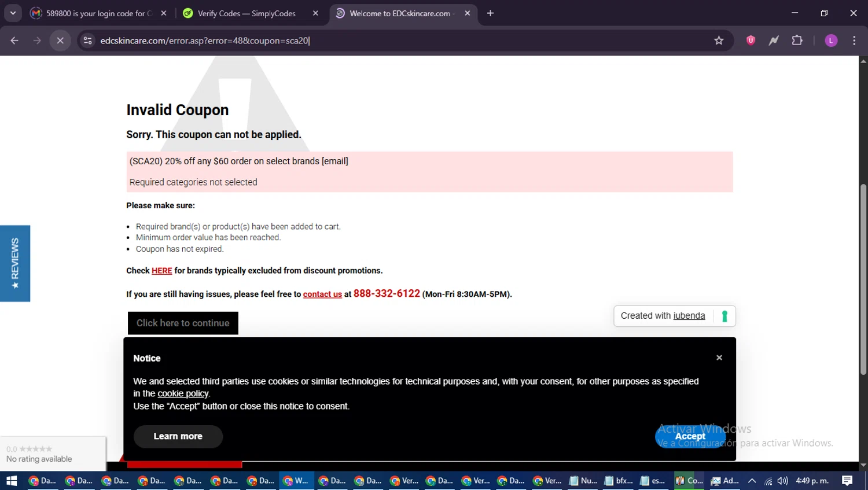This screenshot has height=490, width=868.
Task: Click '(SCA20) 20% off any $60 order' text
Action: 239,161
